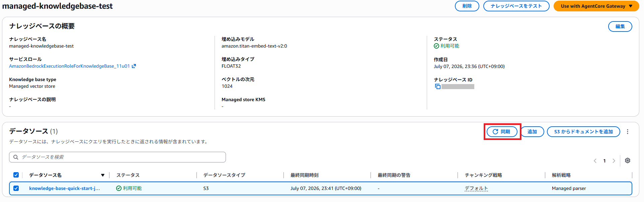Click the last sync time July 07, 2026, 23:41
Screen dimensions: 644x202
tap(326, 188)
